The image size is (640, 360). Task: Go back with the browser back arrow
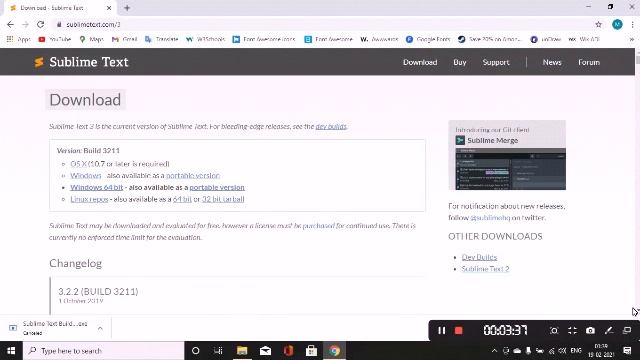pos(11,24)
